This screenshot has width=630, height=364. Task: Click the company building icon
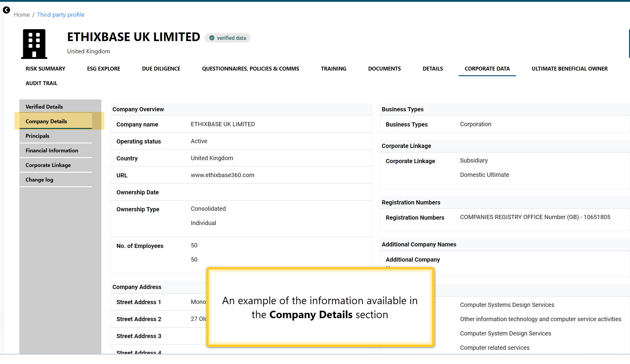coord(34,44)
